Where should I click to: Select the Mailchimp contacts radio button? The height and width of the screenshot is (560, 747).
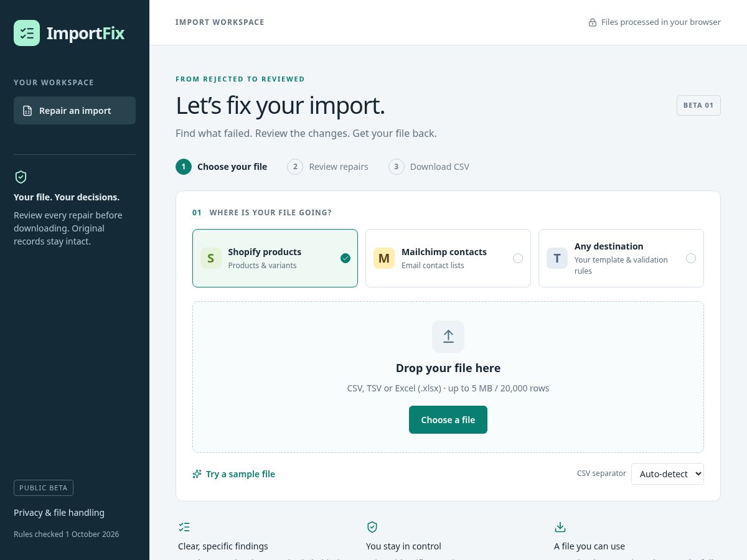coord(518,258)
